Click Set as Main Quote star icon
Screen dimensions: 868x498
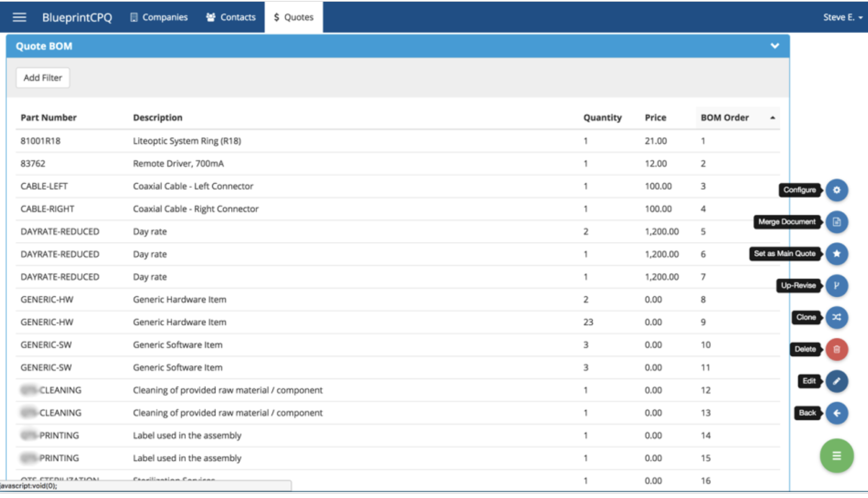(x=836, y=254)
